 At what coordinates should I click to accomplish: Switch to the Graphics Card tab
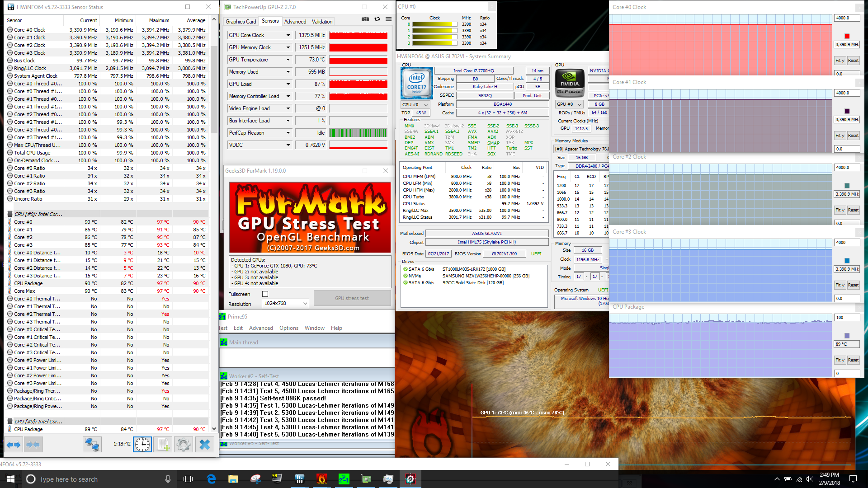241,22
